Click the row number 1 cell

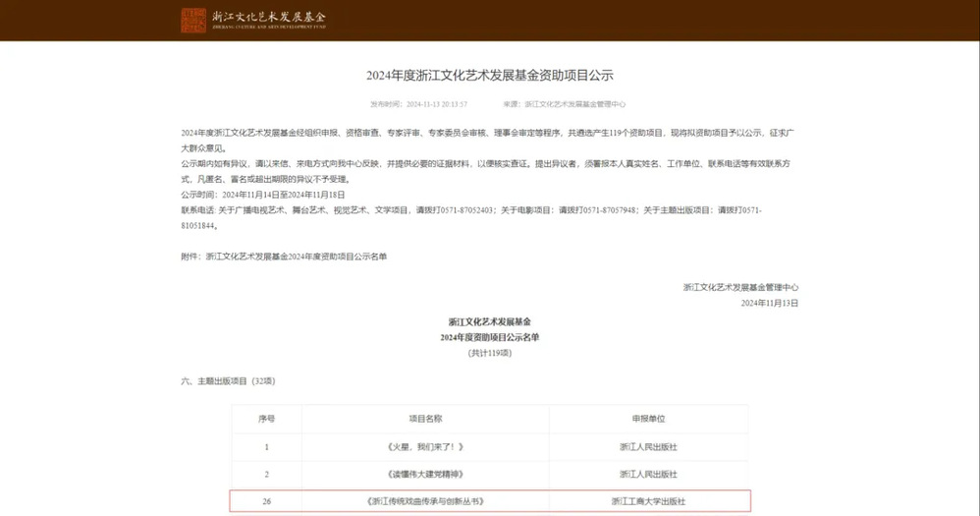click(x=267, y=447)
